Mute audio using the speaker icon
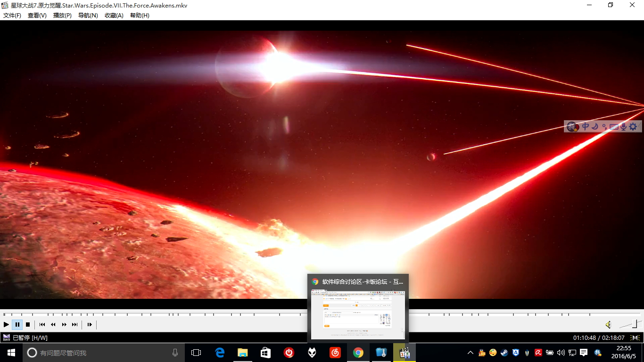 [x=609, y=324]
